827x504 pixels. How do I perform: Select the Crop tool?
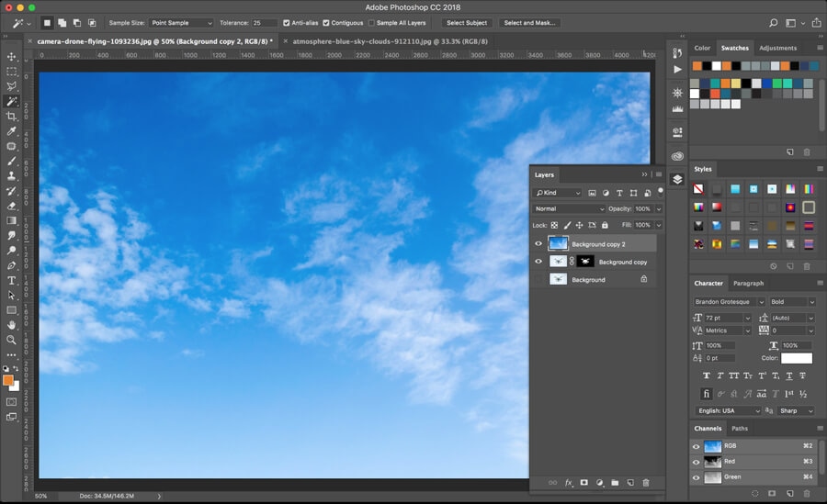click(12, 117)
